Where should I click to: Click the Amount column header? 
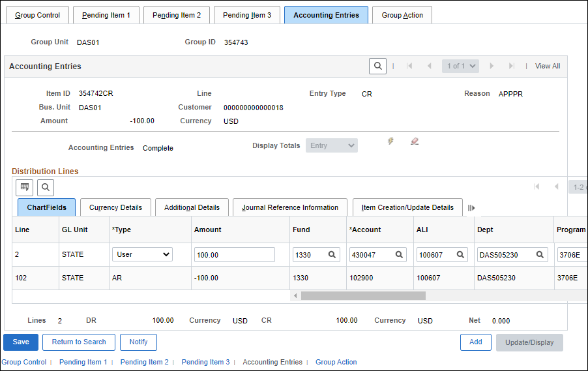(x=208, y=230)
